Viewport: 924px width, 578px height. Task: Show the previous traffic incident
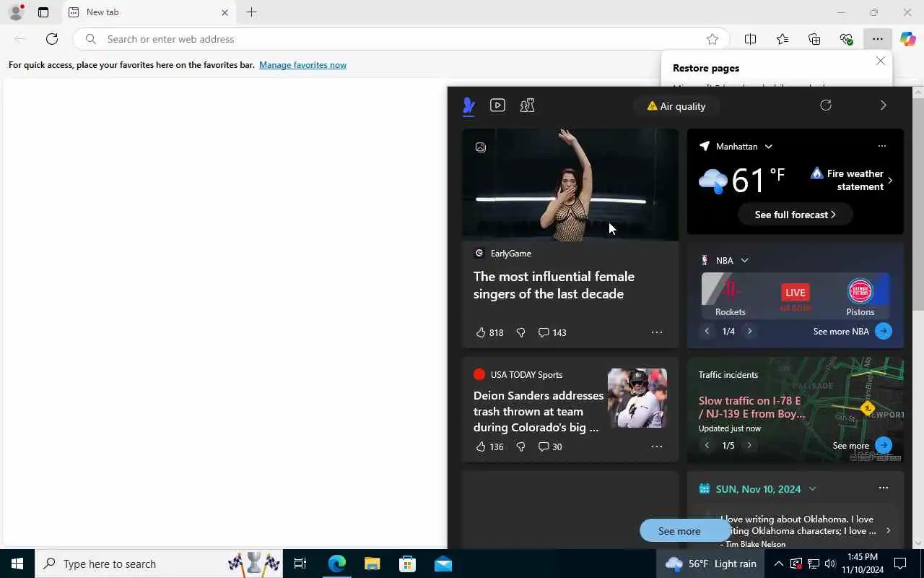[707, 445]
